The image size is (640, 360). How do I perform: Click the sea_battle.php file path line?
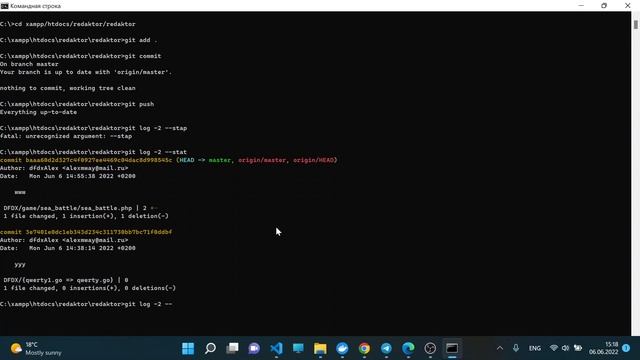[x=80, y=208]
